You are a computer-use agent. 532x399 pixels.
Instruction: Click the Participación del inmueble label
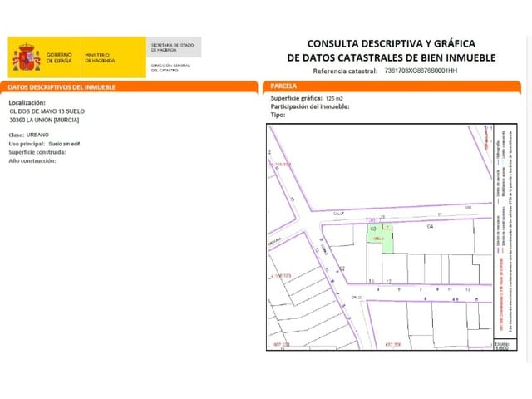[x=310, y=106]
